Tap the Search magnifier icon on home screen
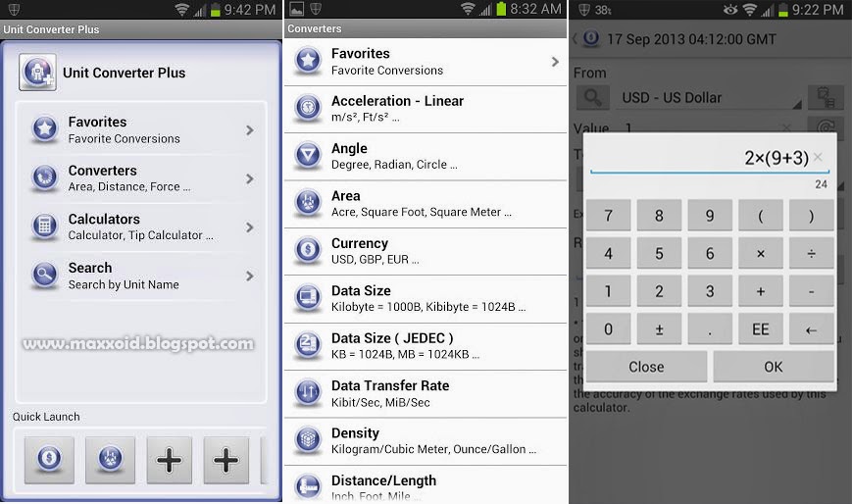Screen dimensions: 852x504 pyautogui.click(x=45, y=275)
